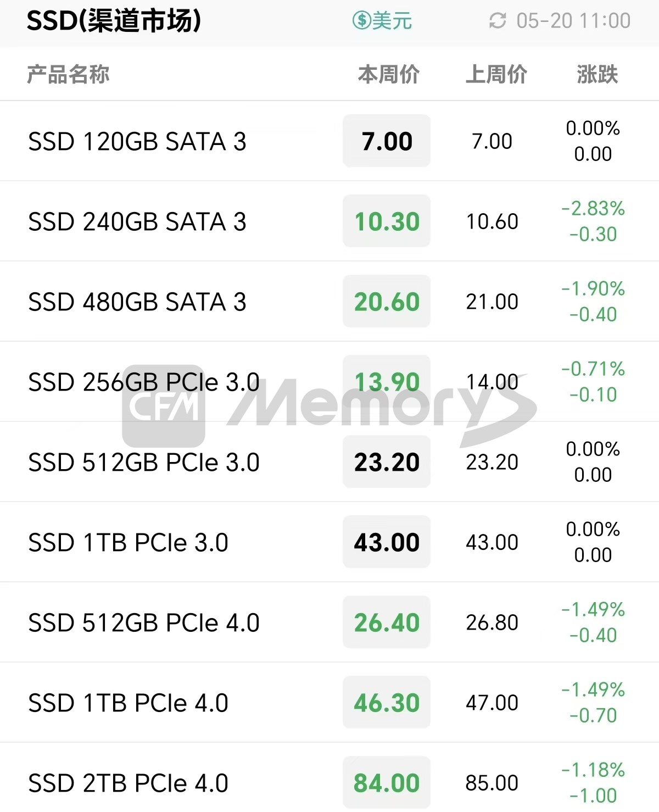659x812 pixels.
Task: Click the -2.83% change value
Action: [593, 209]
